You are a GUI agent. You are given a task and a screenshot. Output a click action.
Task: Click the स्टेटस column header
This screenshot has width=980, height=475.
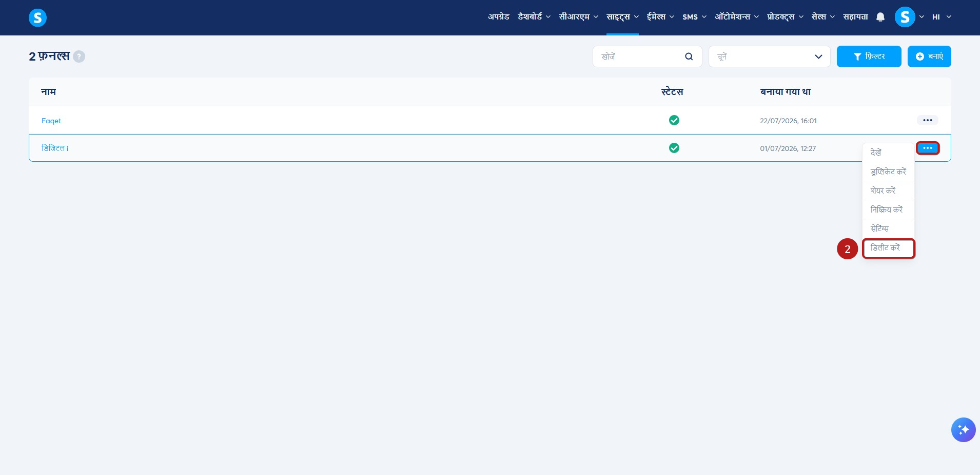point(672,92)
